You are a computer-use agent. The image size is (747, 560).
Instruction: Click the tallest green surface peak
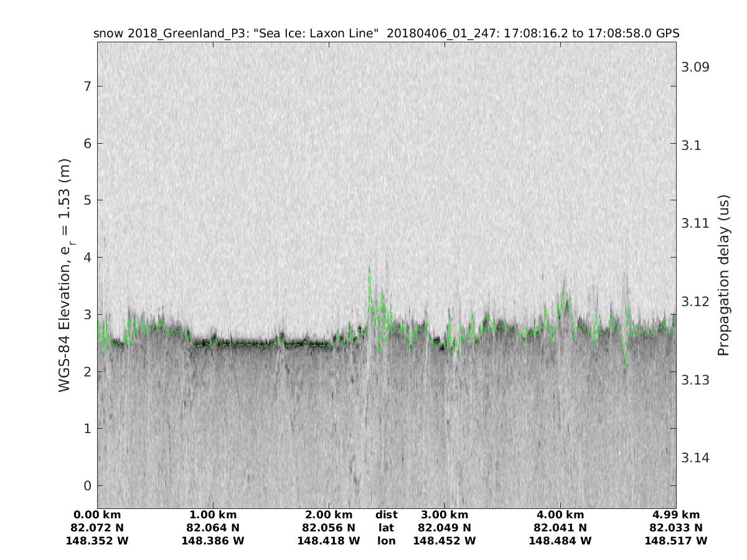369,269
